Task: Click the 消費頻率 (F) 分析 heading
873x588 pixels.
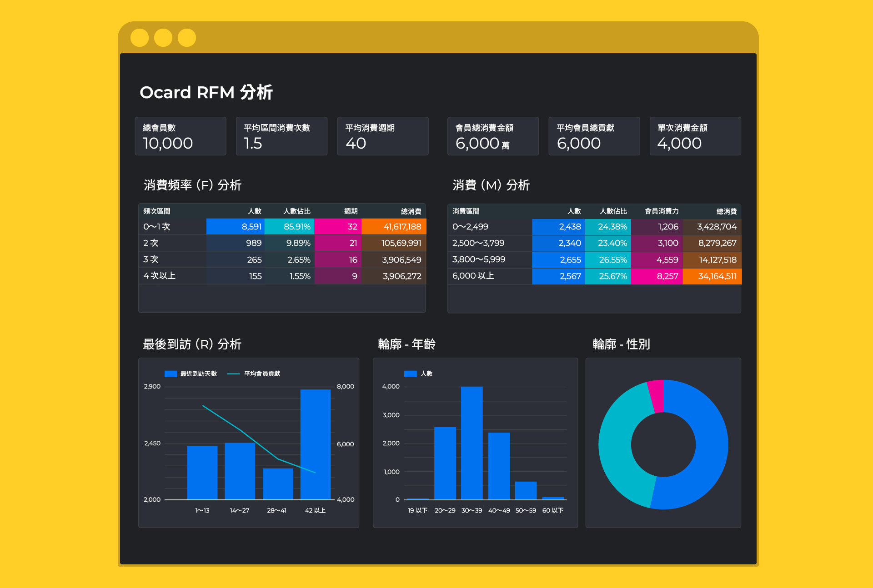Action: [192, 185]
